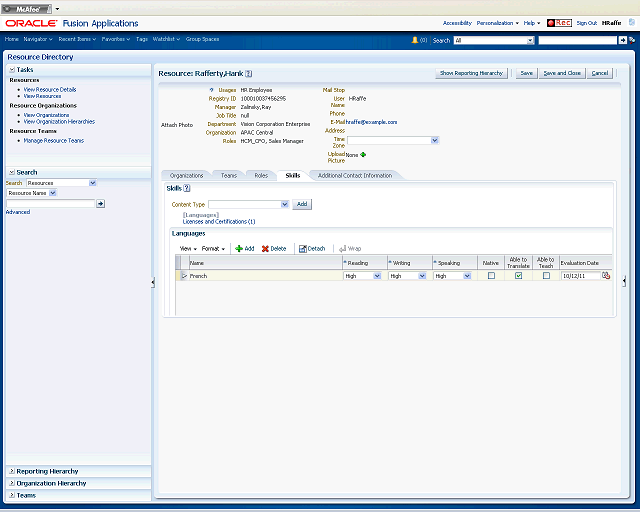Image resolution: width=640 pixels, height=512 pixels.
Task: Open the Format menu in Languages
Action: [x=213, y=249]
